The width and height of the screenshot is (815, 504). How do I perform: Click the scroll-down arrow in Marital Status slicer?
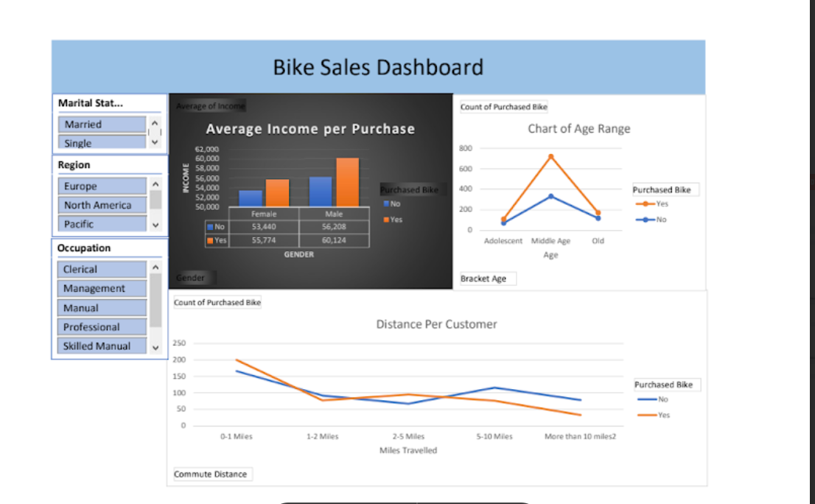tap(155, 142)
